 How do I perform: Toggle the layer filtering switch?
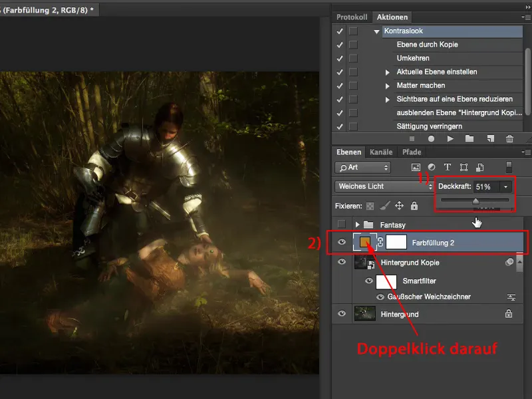tap(509, 167)
